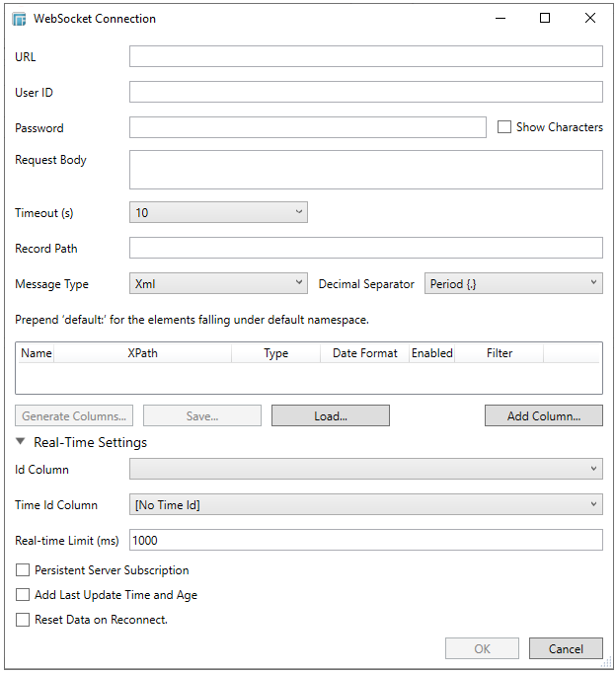Click the Password text box
The image size is (616, 673).
[307, 127]
